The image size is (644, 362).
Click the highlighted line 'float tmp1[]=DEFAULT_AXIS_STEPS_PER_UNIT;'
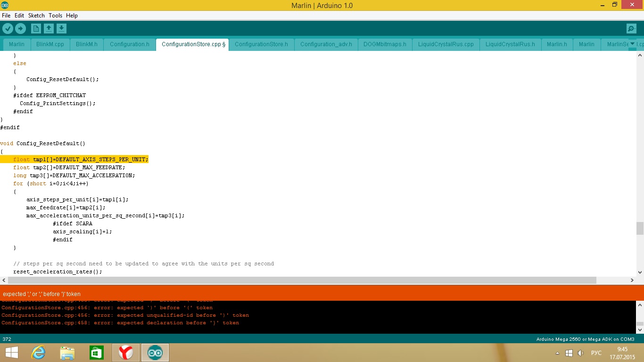pos(81,159)
